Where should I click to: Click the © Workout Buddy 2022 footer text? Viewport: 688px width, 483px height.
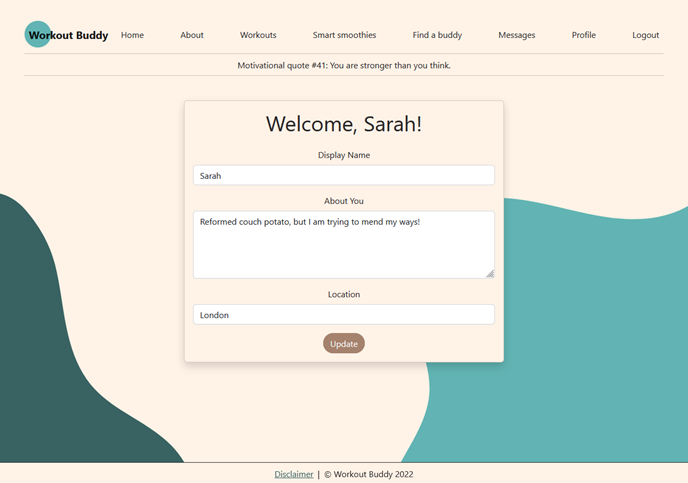coord(369,474)
